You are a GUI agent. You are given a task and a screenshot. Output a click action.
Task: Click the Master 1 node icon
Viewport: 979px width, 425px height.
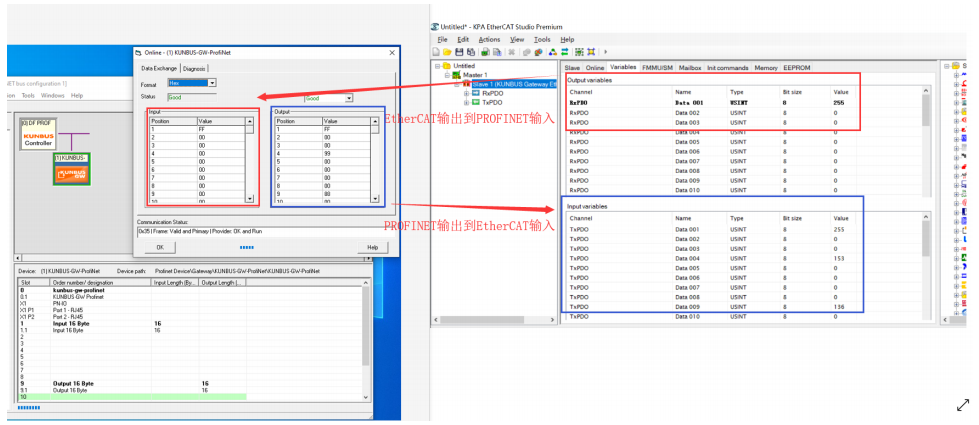click(456, 75)
